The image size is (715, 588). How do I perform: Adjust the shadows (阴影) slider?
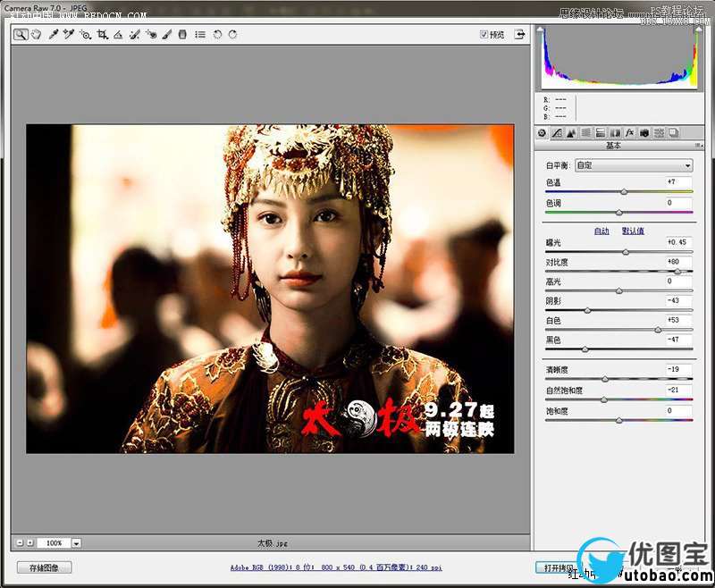coord(587,310)
